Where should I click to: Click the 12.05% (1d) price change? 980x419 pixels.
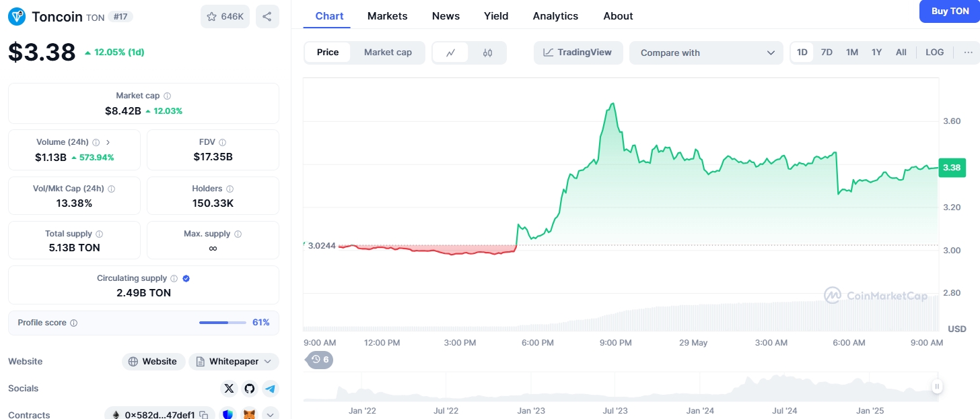click(114, 53)
